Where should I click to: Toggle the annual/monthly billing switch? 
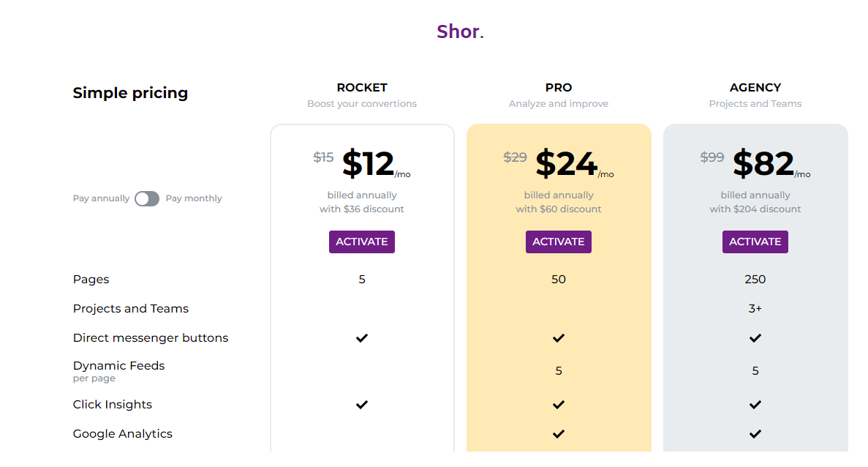pos(147,198)
